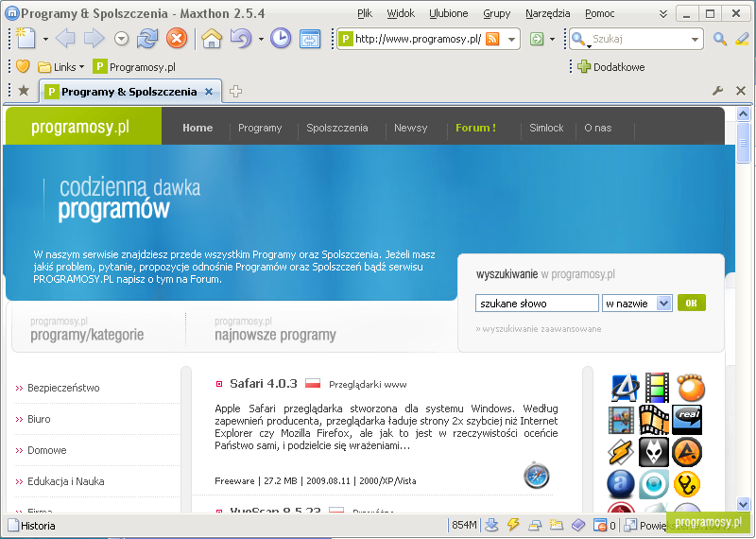
Task: Open the Grupy menu
Action: (497, 13)
